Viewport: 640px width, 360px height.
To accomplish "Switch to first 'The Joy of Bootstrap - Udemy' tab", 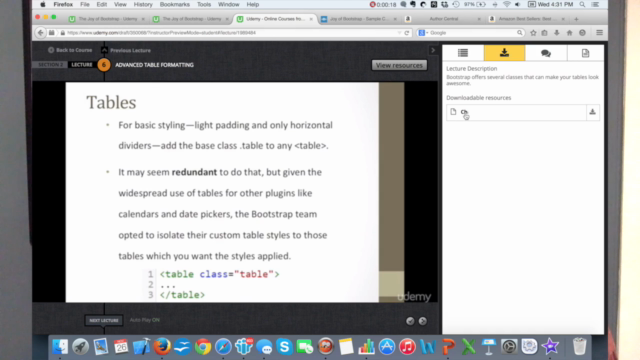I will [x=107, y=19].
